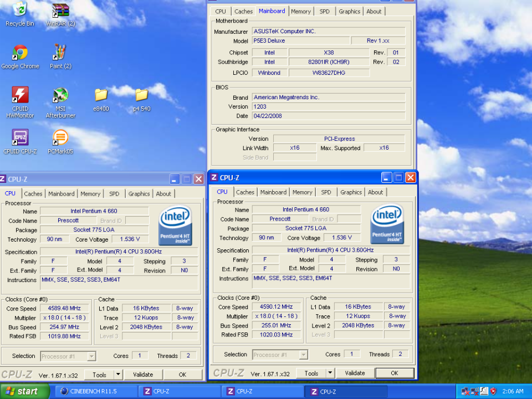This screenshot has width=532, height=399.
Task: Click OK in left CPU-Z window
Action: click(182, 375)
